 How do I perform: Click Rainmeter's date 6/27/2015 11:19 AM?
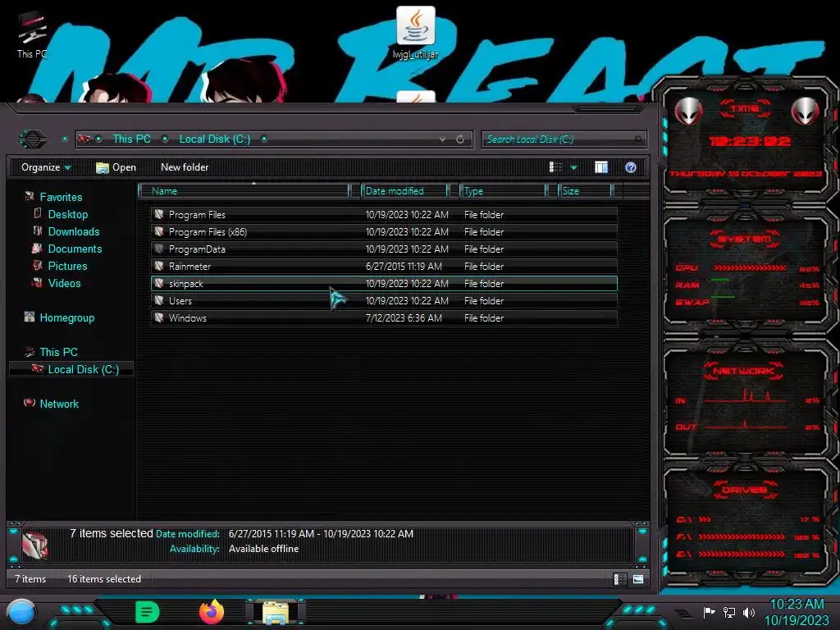(404, 267)
